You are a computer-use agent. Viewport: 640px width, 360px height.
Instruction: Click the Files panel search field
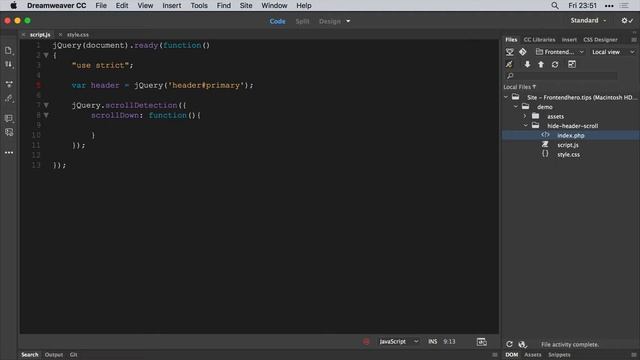tap(561, 76)
